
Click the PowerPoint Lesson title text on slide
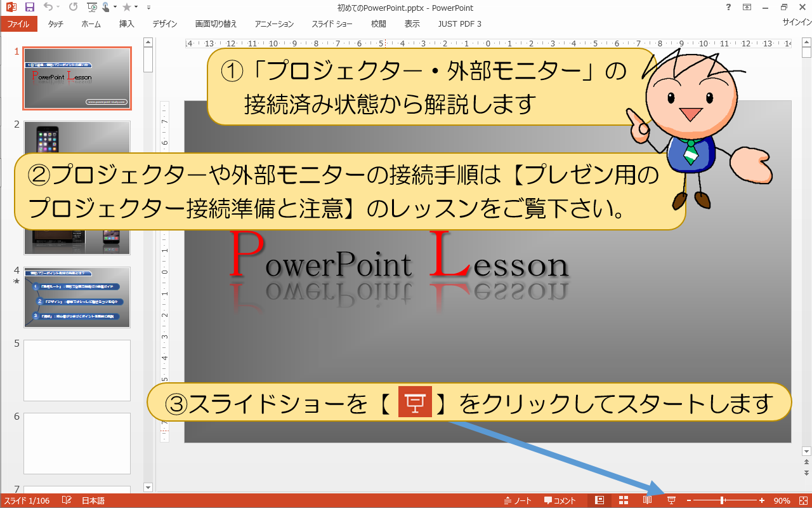point(398,255)
